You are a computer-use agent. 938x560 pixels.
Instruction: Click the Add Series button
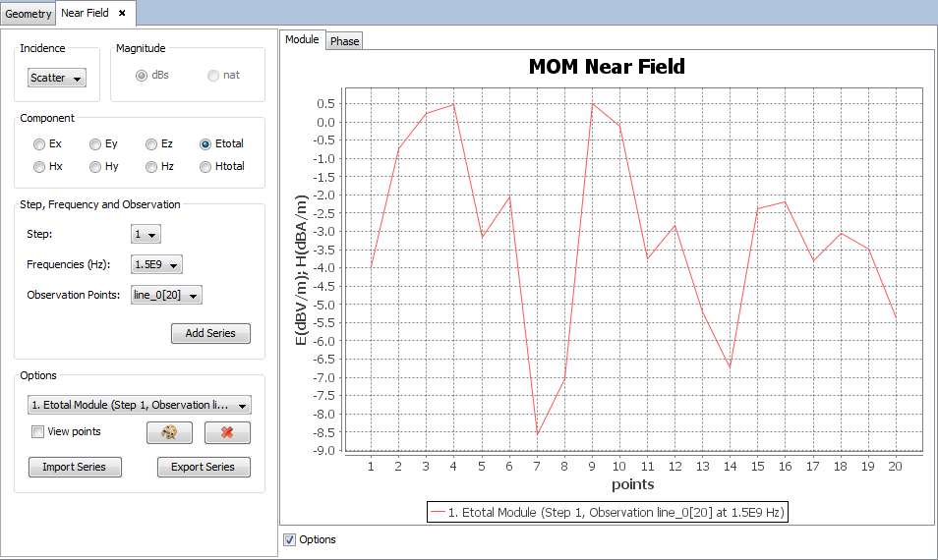click(x=210, y=333)
